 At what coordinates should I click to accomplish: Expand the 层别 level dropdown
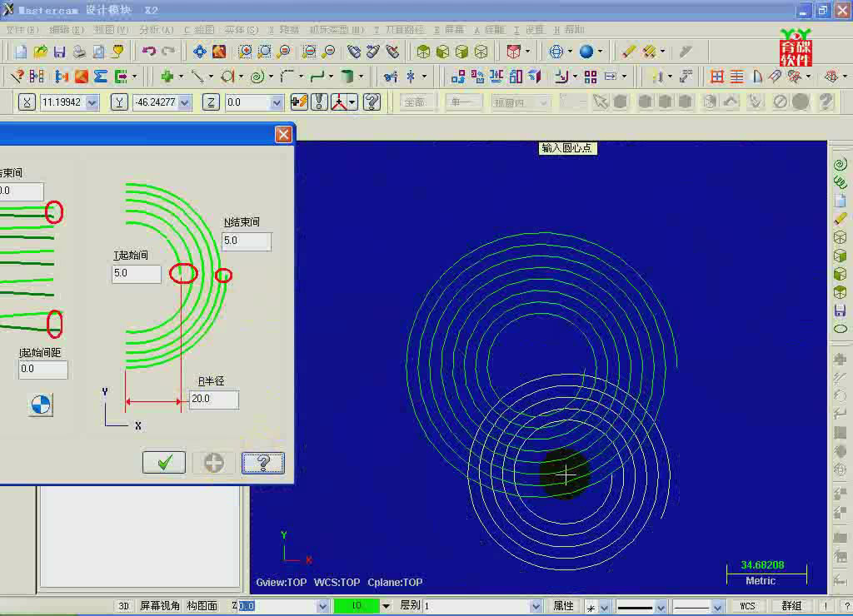(x=536, y=606)
